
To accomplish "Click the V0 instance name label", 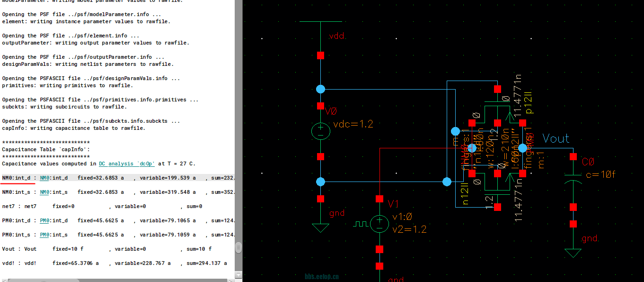I will [x=331, y=111].
